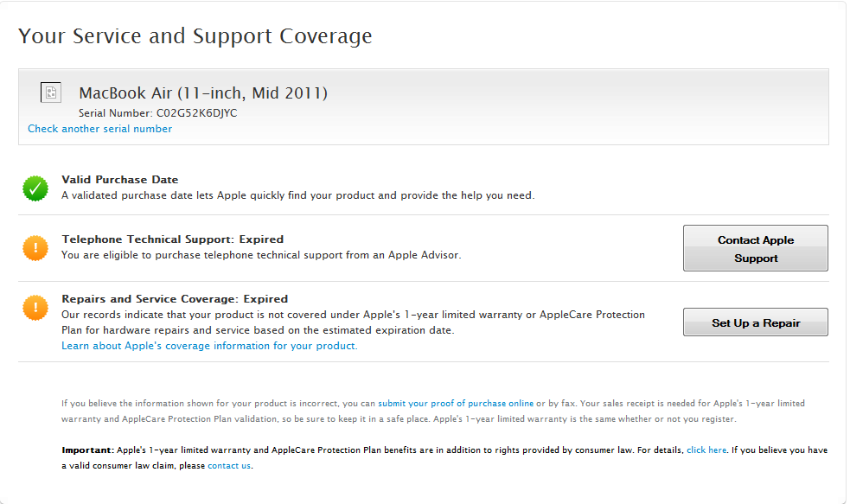The height and width of the screenshot is (504, 850).
Task: Click the eligible to purchase telephone support text
Action: point(260,255)
